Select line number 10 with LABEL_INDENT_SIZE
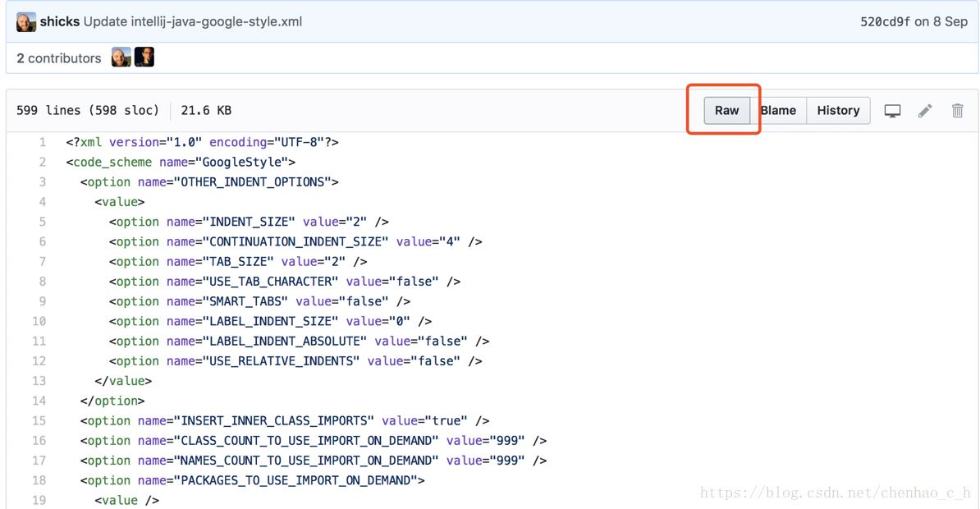The image size is (980, 509). click(x=39, y=322)
